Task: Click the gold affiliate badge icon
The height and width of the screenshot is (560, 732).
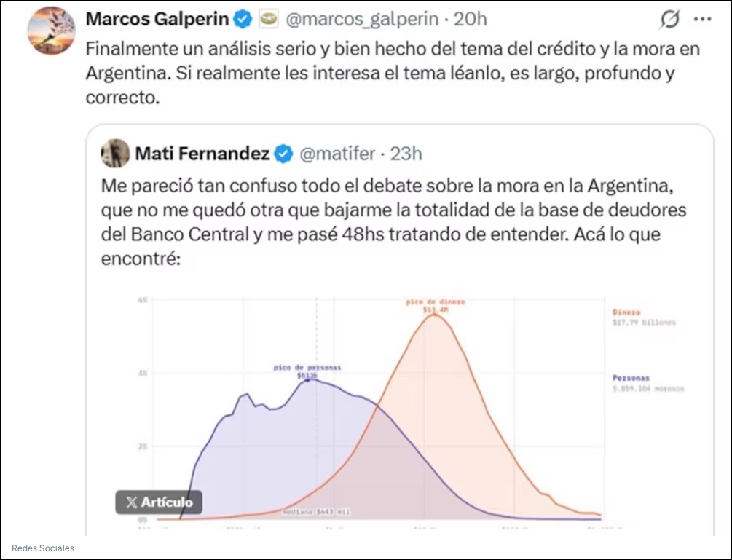Action: (269, 19)
